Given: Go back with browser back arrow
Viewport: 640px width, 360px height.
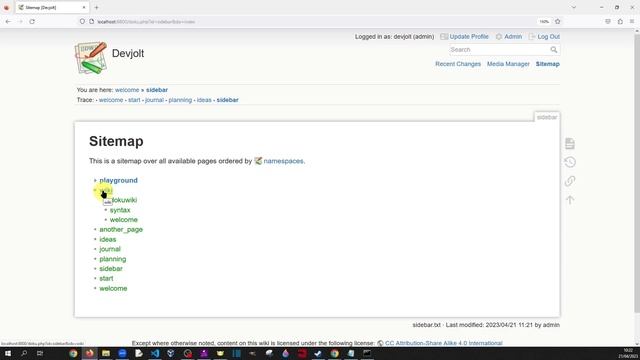Looking at the screenshot, I should coord(8,22).
